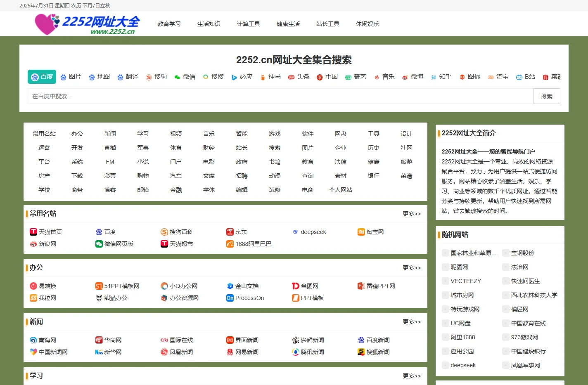Expand 更多>> for 常用名站
This screenshot has height=385, width=588.
coord(412,214)
